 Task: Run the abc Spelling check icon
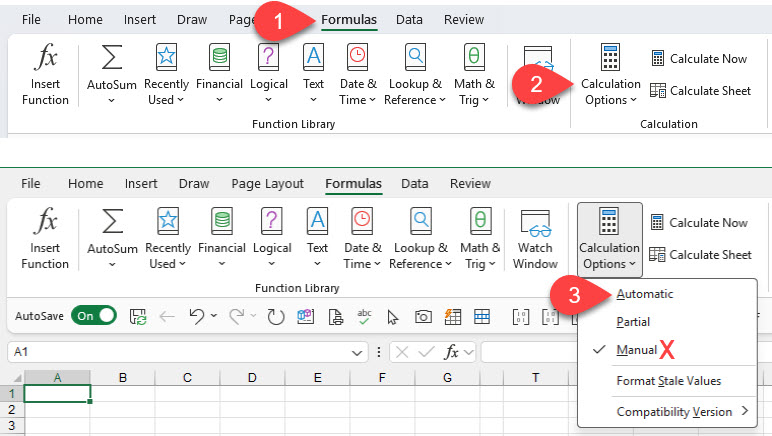[x=364, y=316]
